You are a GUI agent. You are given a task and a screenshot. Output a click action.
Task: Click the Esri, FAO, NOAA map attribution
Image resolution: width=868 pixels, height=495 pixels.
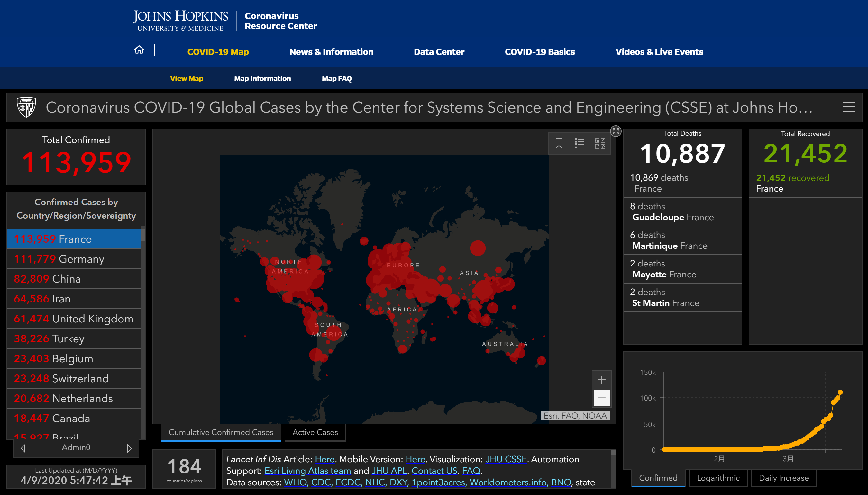(575, 415)
